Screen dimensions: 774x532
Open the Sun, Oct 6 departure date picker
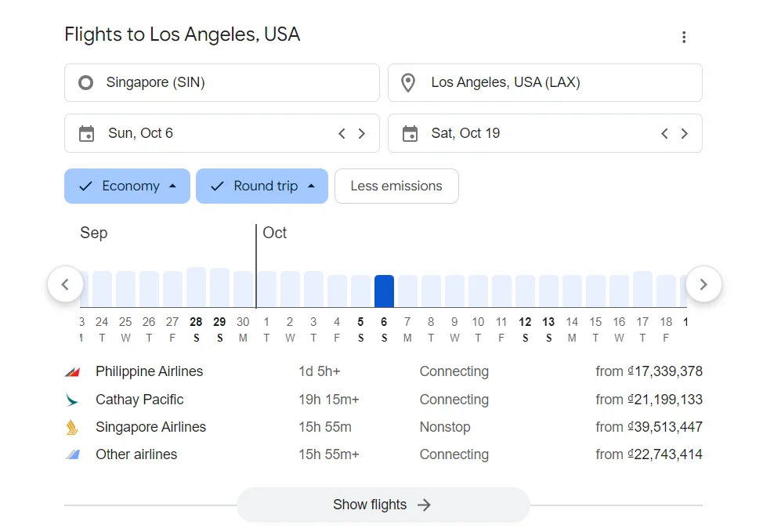(222, 133)
